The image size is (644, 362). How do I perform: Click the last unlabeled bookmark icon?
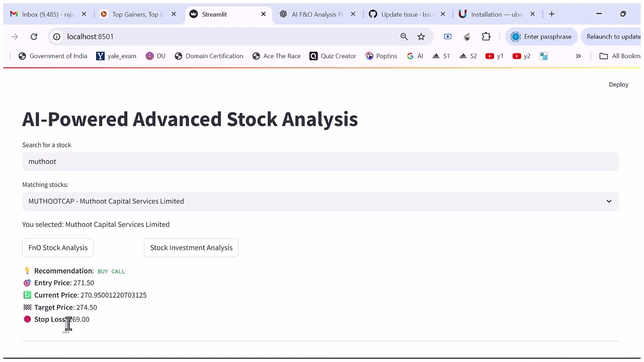[544, 56]
